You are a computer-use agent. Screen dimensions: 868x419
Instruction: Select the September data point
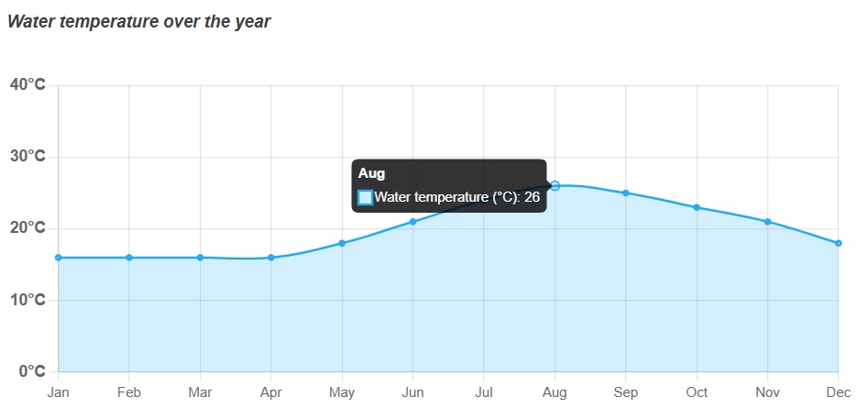625,193
